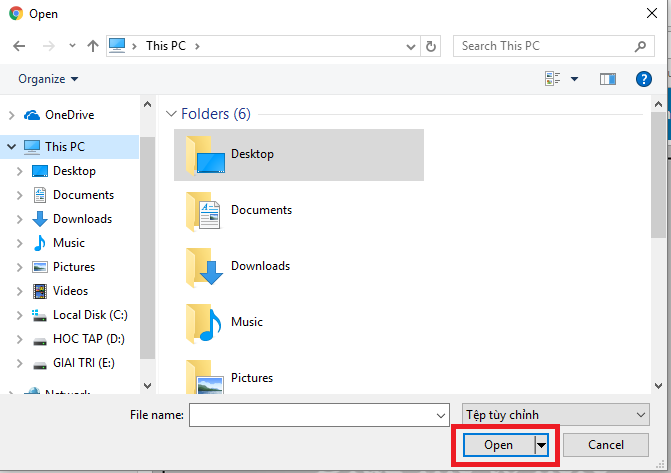Screen dimensions: 671x473
Task: Select This PC breadcrumb in address bar
Action: point(166,46)
